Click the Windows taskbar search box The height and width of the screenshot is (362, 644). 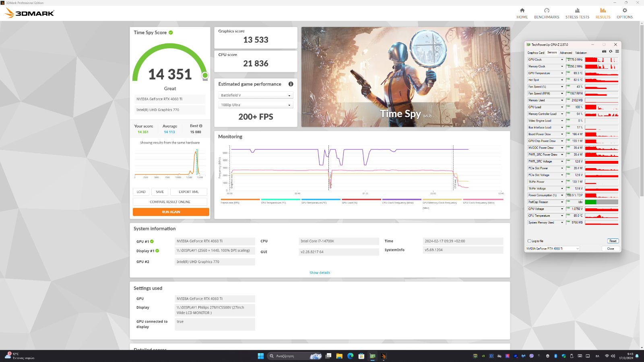coord(295,356)
